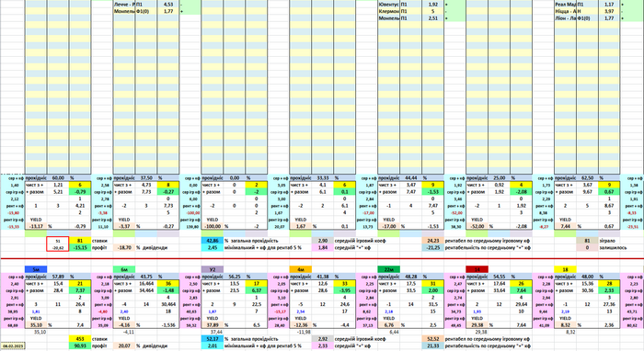Screen dimensions: 644x351
Task: Click the Ювентус match cell
Action: [388, 5]
